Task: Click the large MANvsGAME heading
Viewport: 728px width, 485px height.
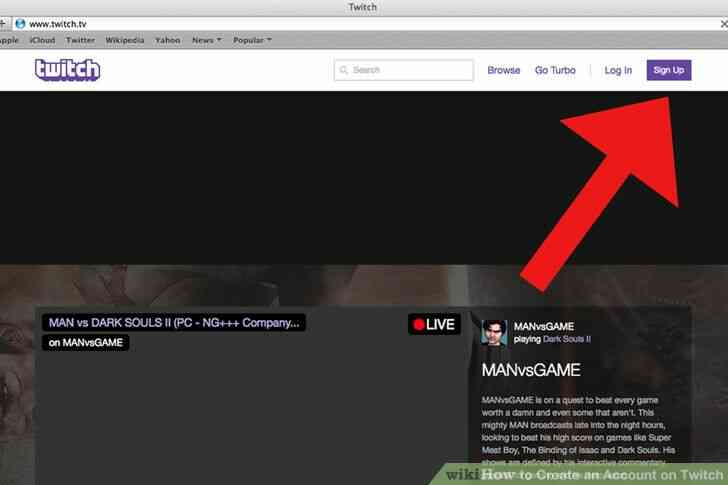Action: coord(531,370)
